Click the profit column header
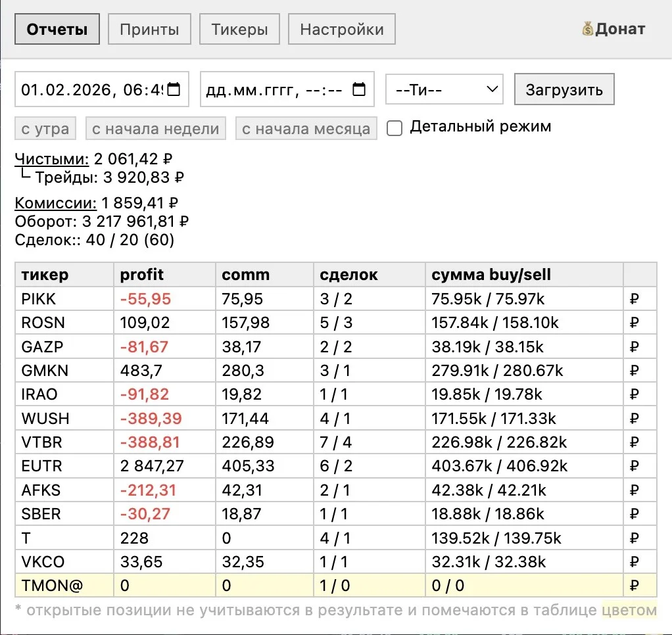The height and width of the screenshot is (635, 672). pyautogui.click(x=164, y=275)
